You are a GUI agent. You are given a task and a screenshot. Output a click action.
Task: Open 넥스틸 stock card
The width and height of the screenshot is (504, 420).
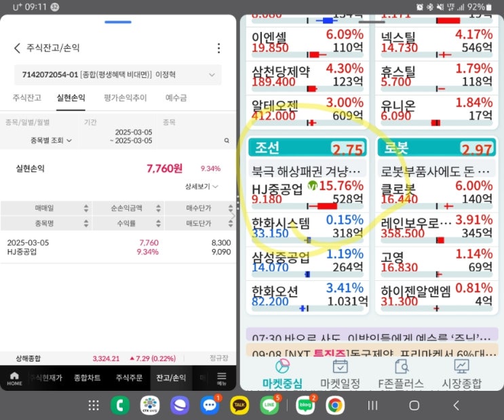point(436,43)
